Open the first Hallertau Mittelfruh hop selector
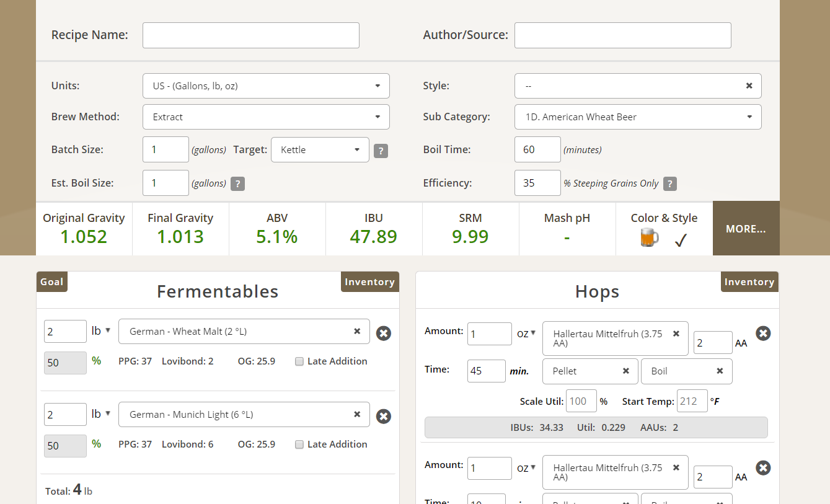Viewport: 830px width, 504px height. pyautogui.click(x=615, y=338)
